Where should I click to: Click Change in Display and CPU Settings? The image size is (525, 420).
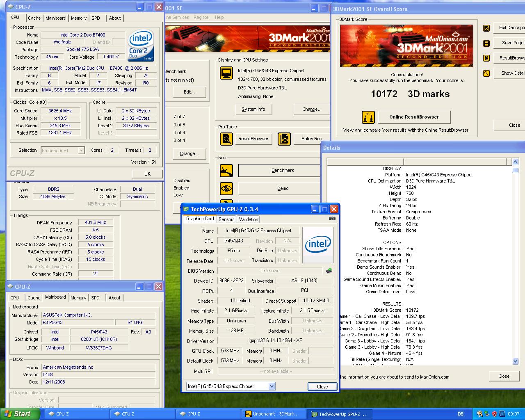pos(312,109)
